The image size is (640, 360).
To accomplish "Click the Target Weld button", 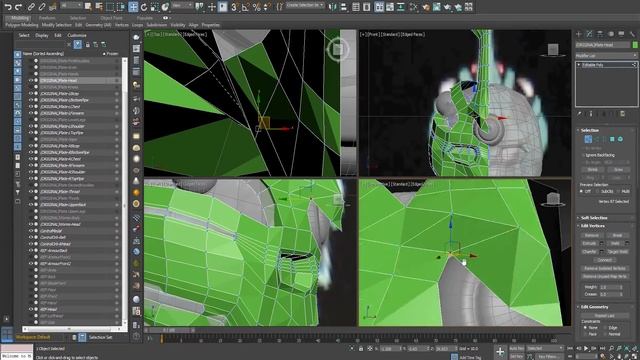I will click(617, 252).
